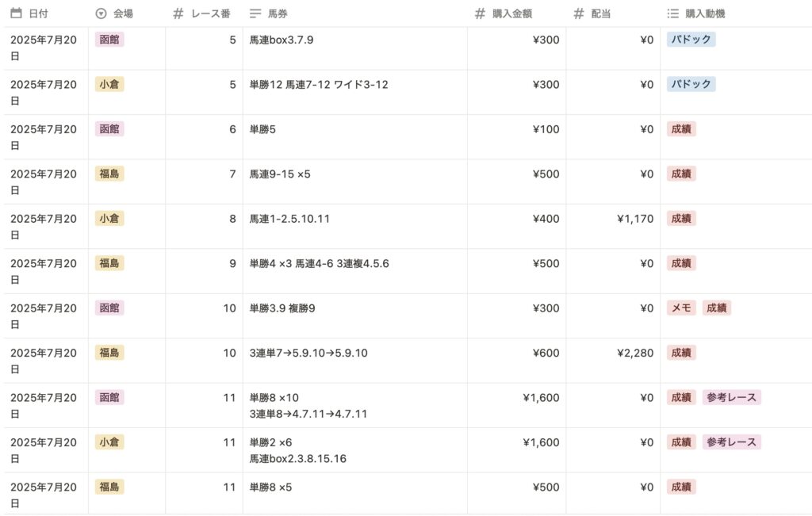
Task: Select the ¥2,280 payout cell
Action: pyautogui.click(x=613, y=361)
